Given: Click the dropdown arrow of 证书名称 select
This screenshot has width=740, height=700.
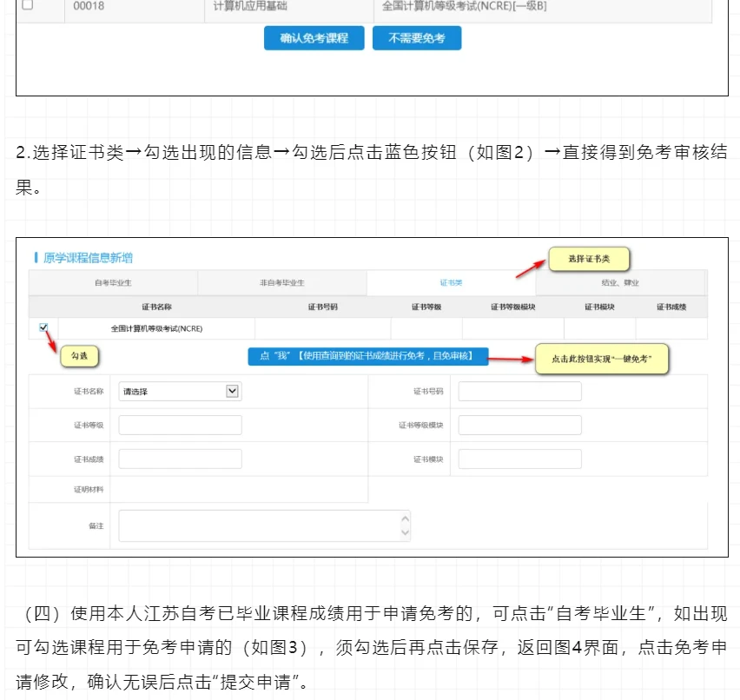Looking at the screenshot, I should tap(232, 391).
